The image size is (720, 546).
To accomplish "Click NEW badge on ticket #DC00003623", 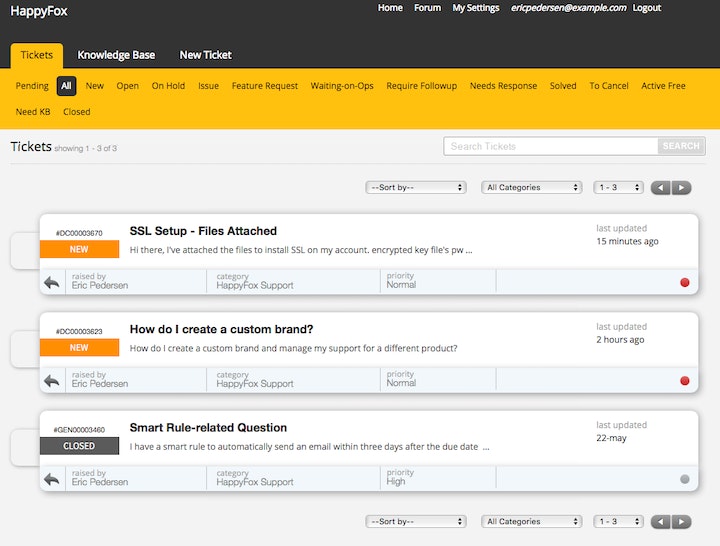I will tap(79, 348).
